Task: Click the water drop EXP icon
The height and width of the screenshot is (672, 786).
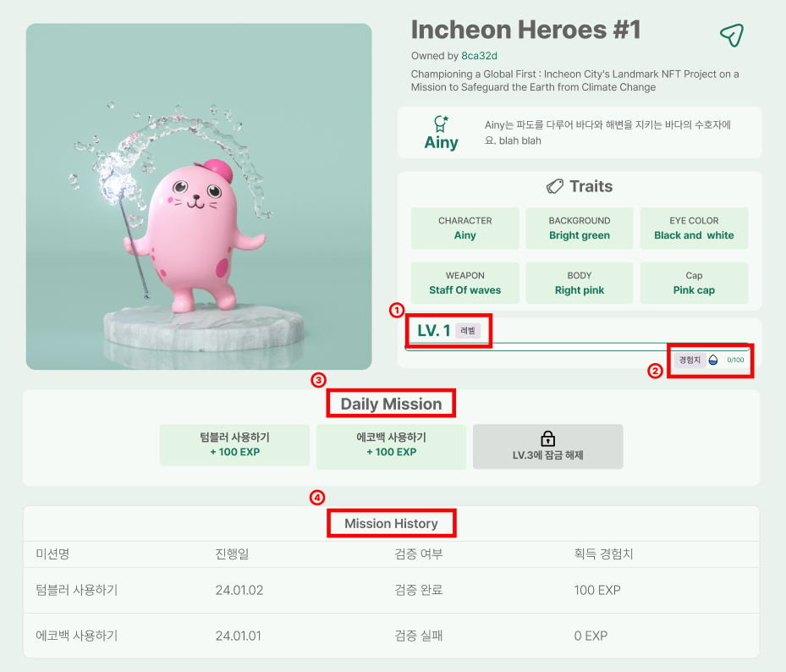Action: click(x=712, y=360)
